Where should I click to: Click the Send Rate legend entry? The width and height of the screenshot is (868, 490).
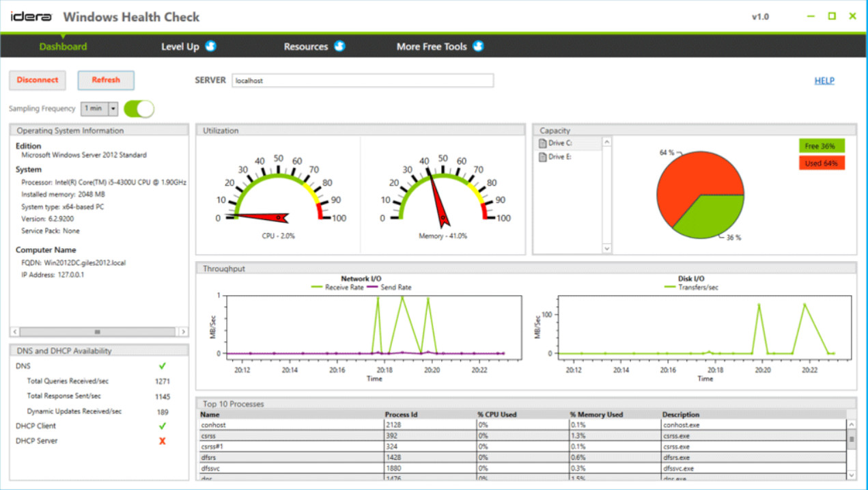tap(389, 287)
